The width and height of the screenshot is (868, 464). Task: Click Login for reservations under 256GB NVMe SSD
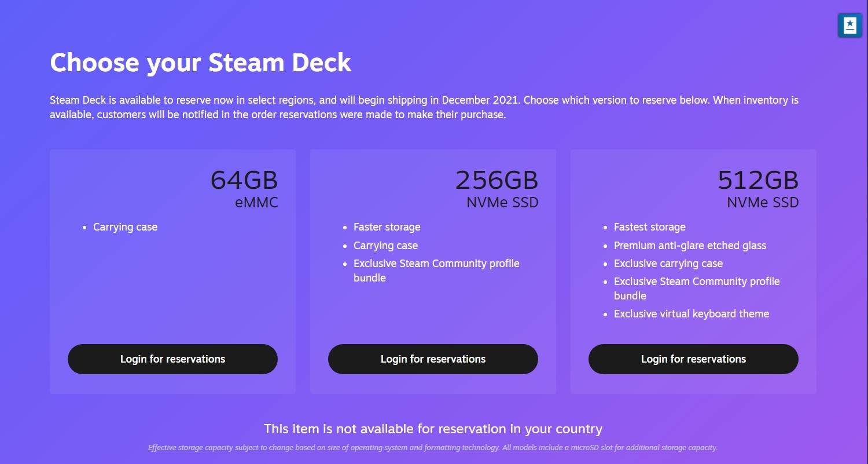tap(433, 359)
